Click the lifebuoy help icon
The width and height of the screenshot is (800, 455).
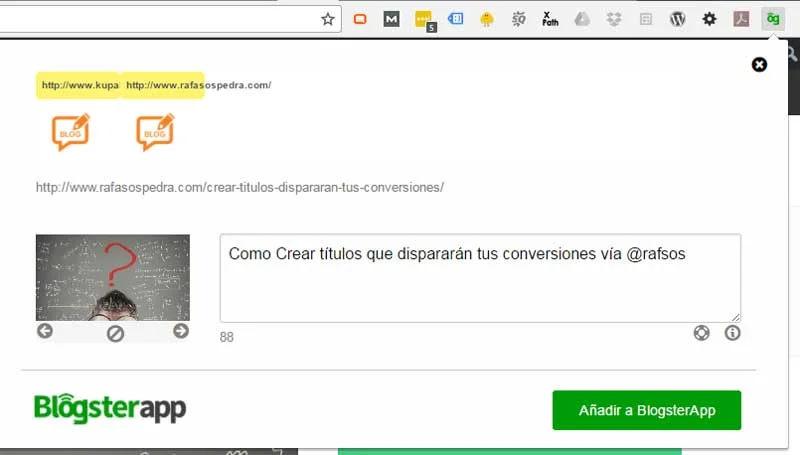(x=702, y=333)
